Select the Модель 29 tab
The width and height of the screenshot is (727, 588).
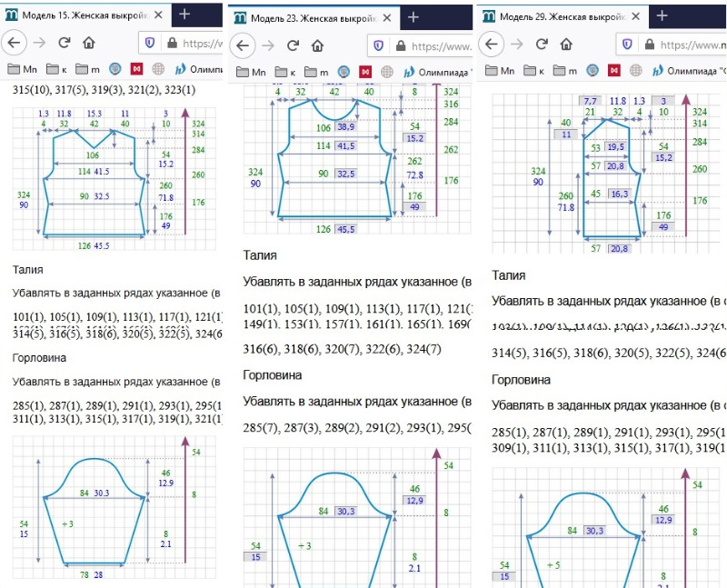[554, 15]
